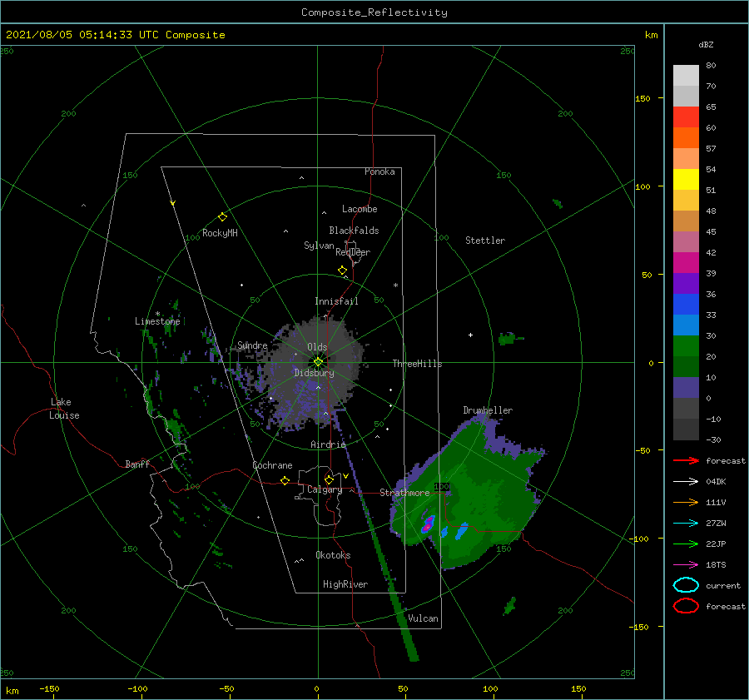
Task: Click the yellow V marker northwest of RockyMH
Action: pos(173,203)
